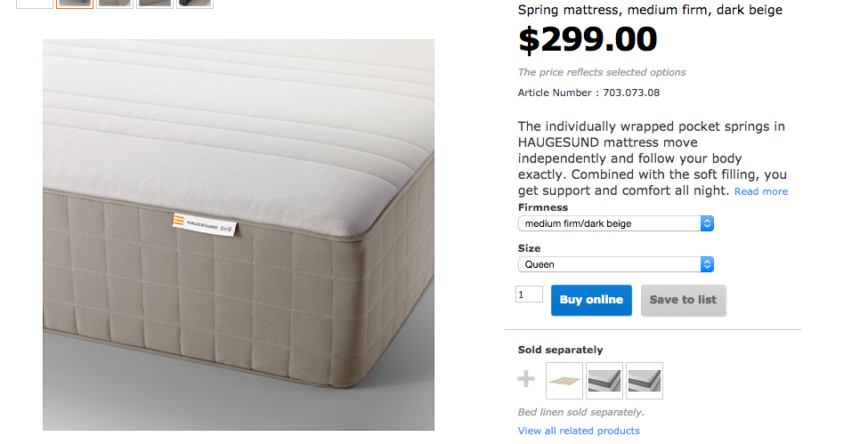The height and width of the screenshot is (444, 868).
Task: Click the $299.00 price text
Action: 588,40
